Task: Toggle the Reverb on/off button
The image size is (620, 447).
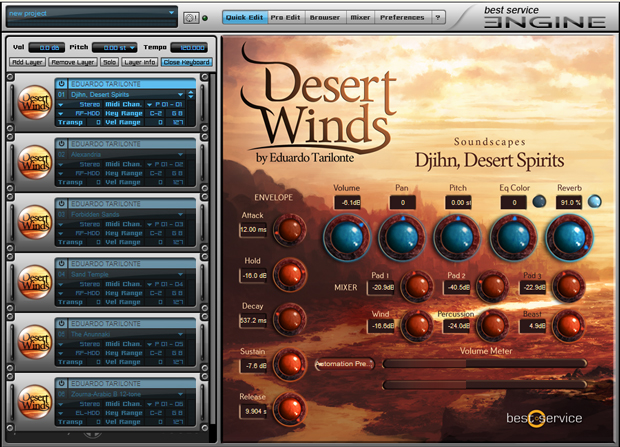Action: [594, 202]
